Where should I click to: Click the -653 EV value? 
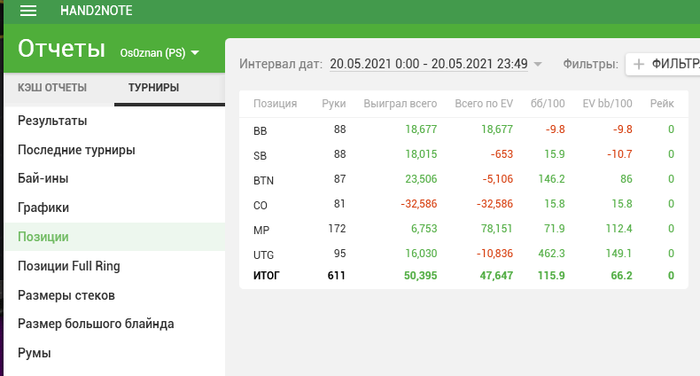502,155
